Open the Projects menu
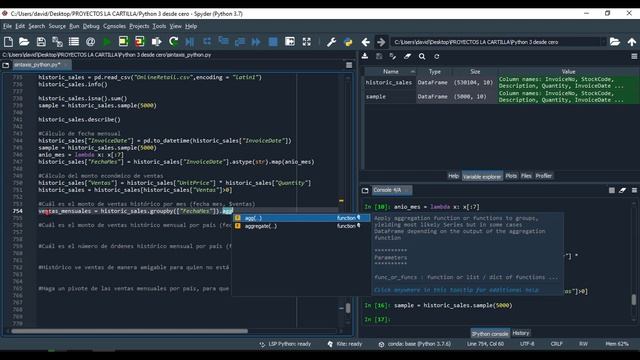Image resolution: width=640 pixels, height=360 pixels. (x=139, y=26)
